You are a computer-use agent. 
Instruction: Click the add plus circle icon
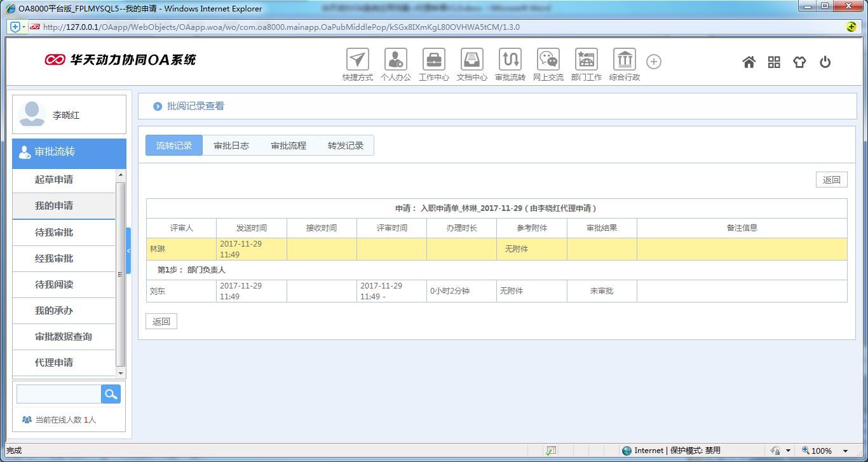pos(654,62)
